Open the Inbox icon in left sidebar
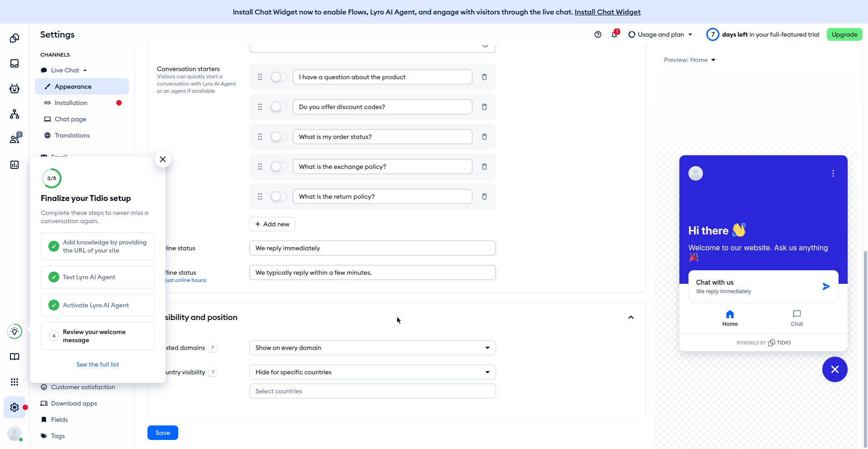 [14, 63]
